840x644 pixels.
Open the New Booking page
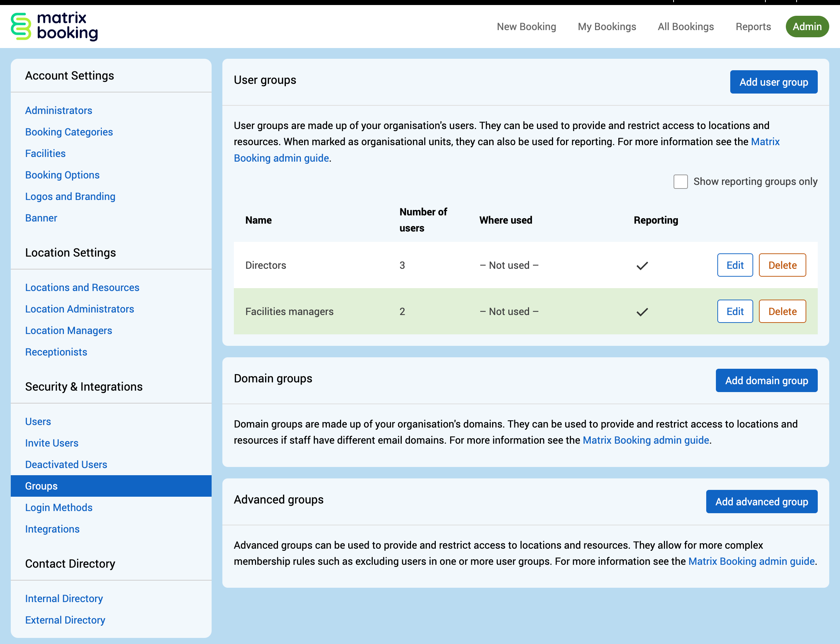(x=526, y=27)
